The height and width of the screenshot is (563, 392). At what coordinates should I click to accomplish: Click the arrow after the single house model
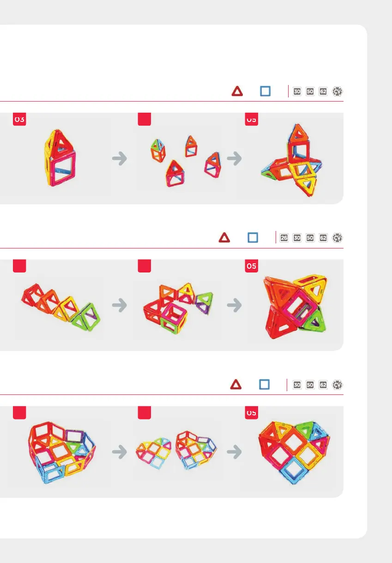120,159
